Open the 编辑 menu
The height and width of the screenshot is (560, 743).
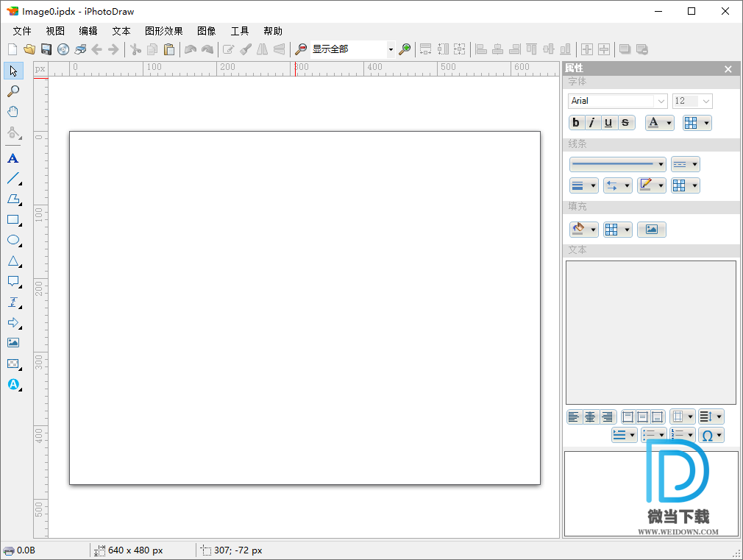[x=88, y=32]
